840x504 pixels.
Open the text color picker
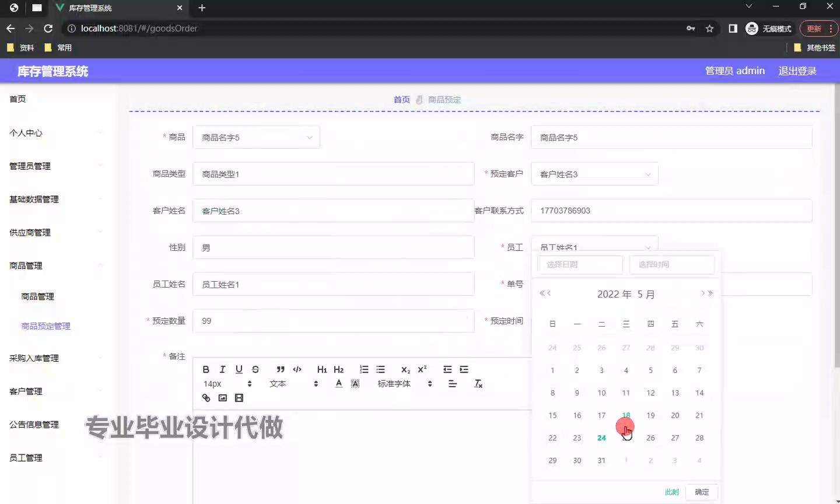point(339,384)
